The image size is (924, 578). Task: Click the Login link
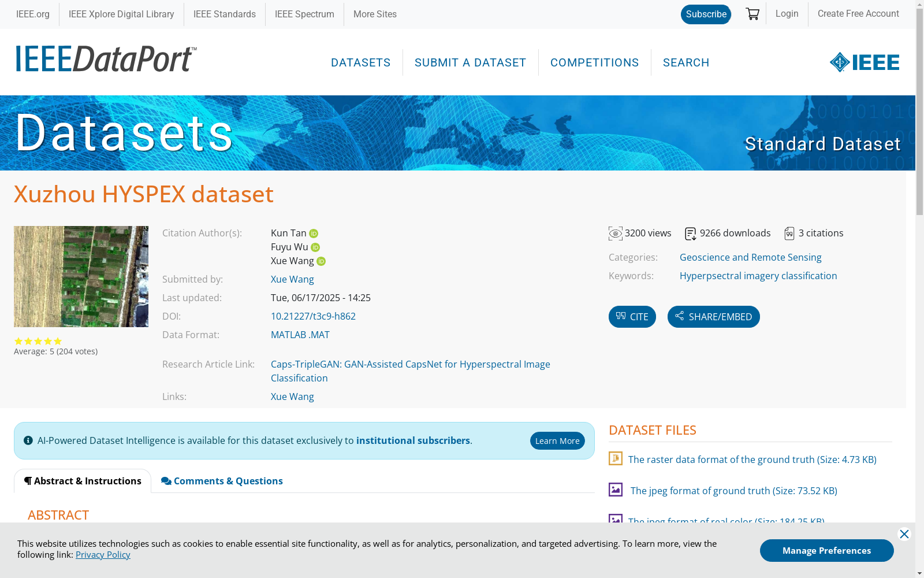pos(787,14)
